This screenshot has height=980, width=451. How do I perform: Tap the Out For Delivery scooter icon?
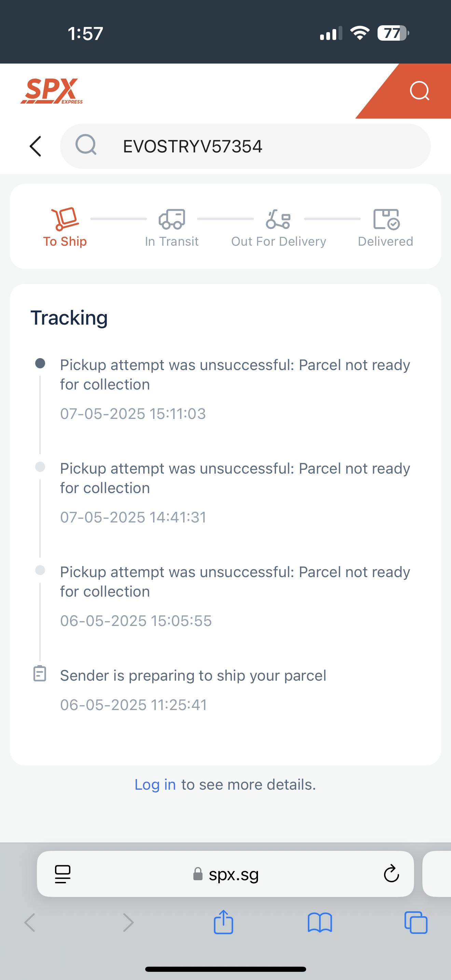[x=278, y=219]
